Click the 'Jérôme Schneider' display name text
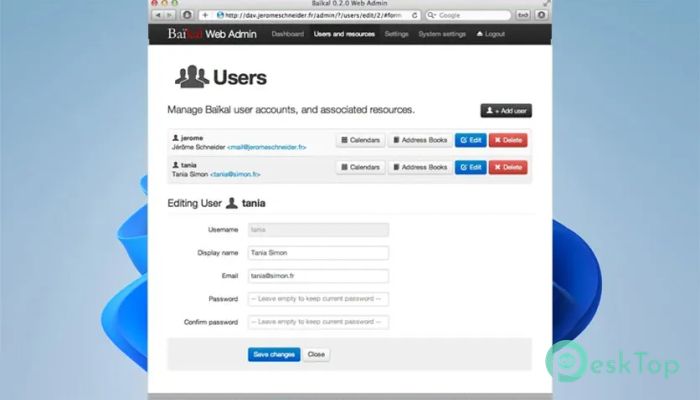 coord(199,147)
